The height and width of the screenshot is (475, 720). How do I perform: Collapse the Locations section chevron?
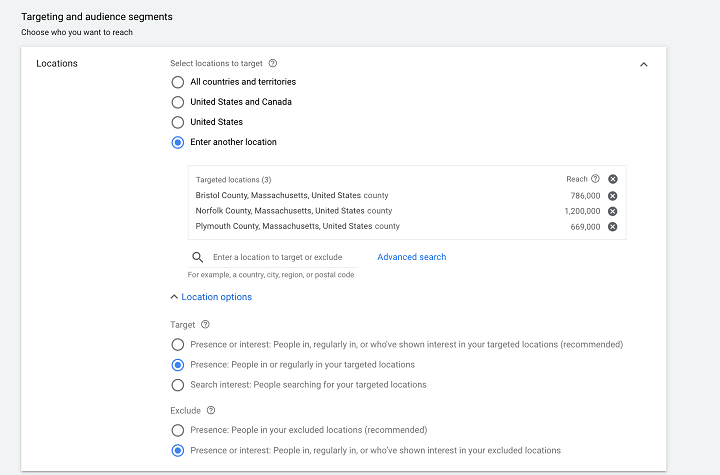(x=643, y=64)
